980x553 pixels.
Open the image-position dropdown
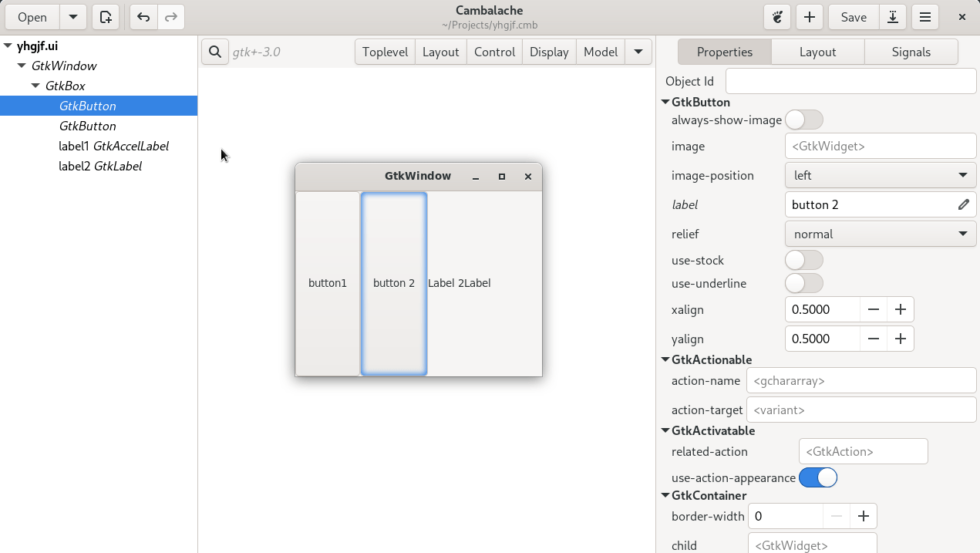(881, 175)
